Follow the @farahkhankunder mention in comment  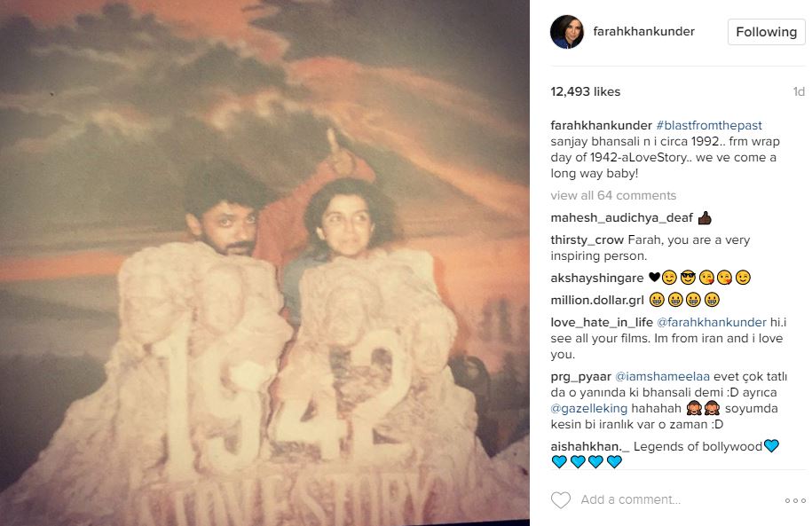click(712, 322)
